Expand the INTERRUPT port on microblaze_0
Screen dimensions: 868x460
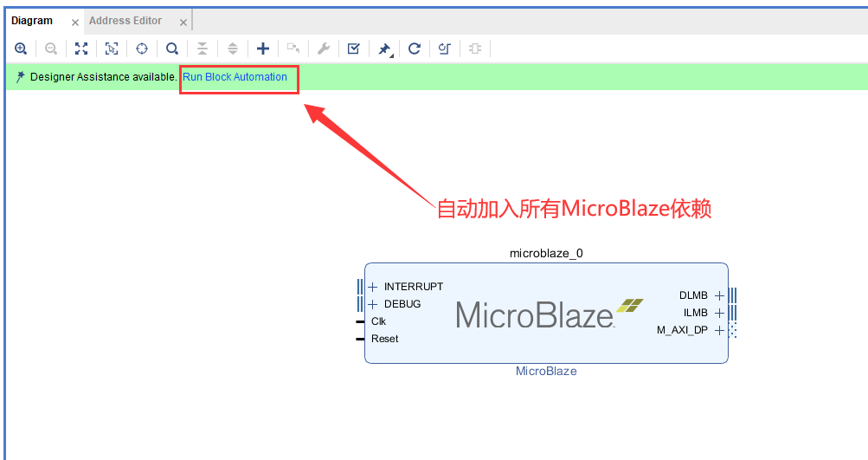[x=372, y=287]
